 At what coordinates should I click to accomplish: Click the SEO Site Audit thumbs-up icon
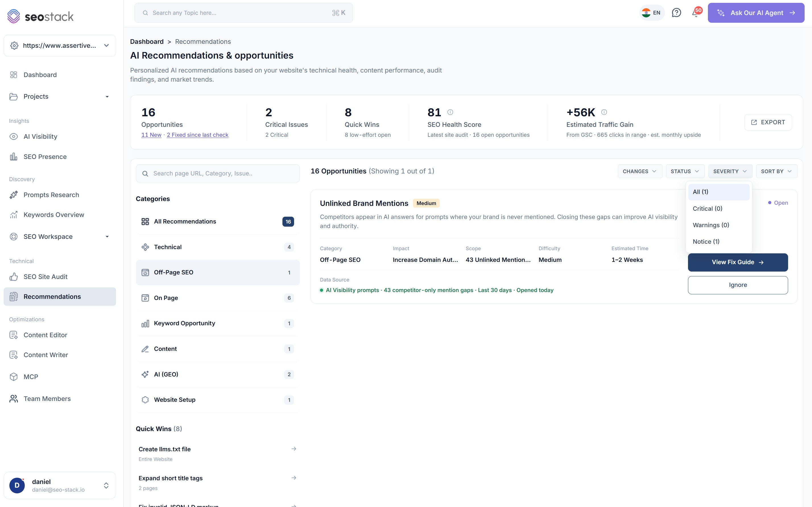tap(13, 277)
